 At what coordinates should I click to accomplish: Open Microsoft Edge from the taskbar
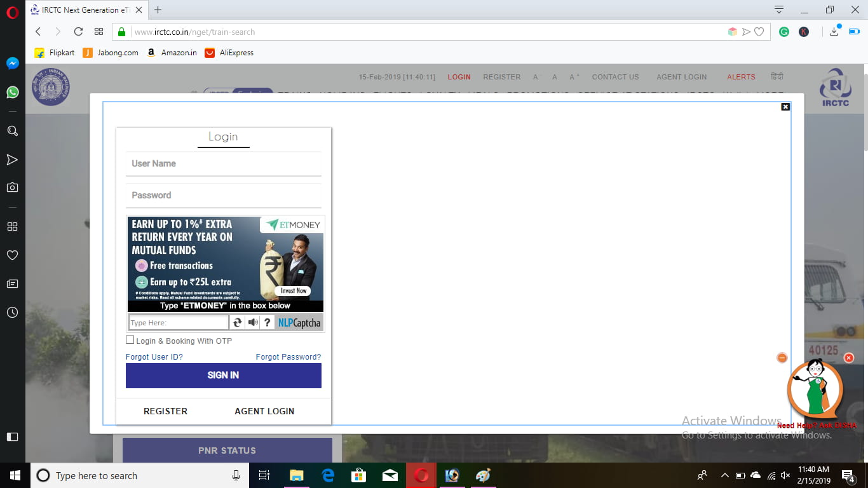pyautogui.click(x=328, y=475)
